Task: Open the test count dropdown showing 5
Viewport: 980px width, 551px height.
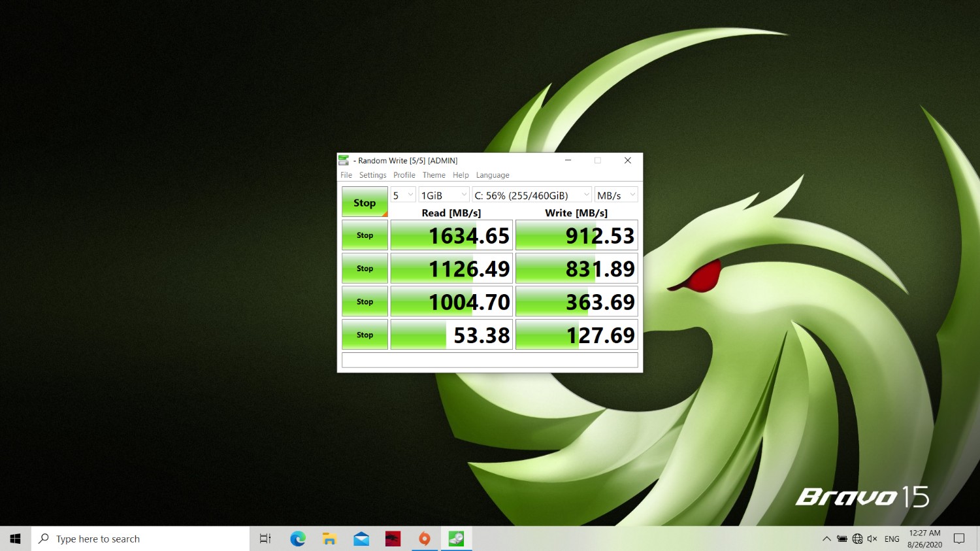Action: 403,195
